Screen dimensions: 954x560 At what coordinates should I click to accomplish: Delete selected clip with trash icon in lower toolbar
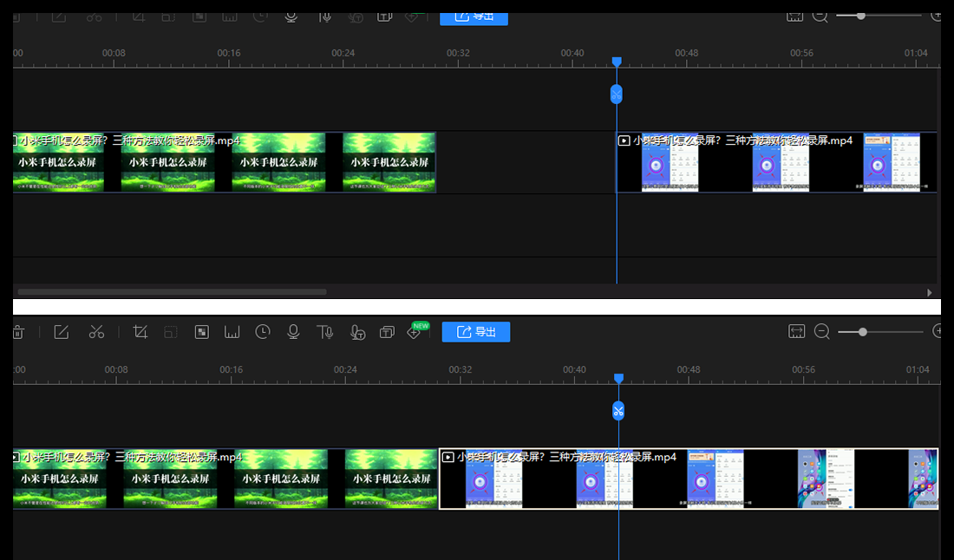pos(18,332)
